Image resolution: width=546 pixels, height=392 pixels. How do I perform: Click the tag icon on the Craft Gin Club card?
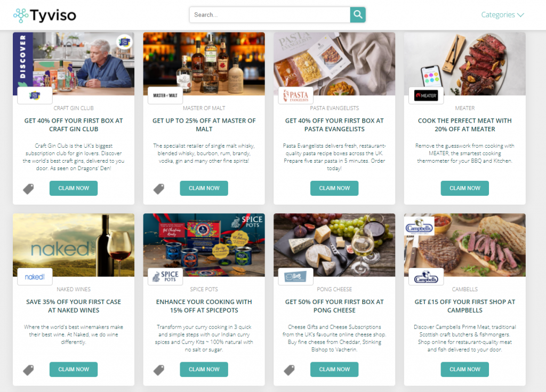29,189
